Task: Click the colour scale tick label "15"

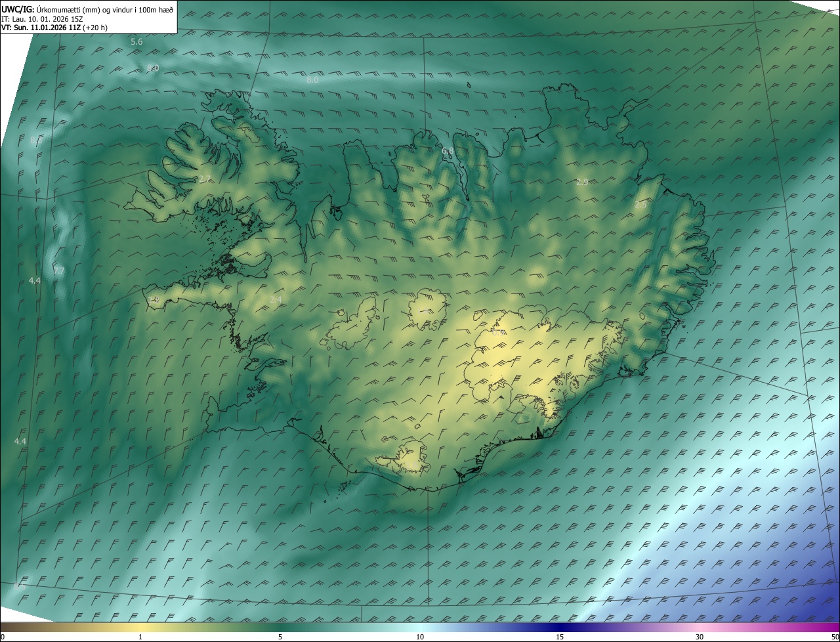Action: coord(560,637)
